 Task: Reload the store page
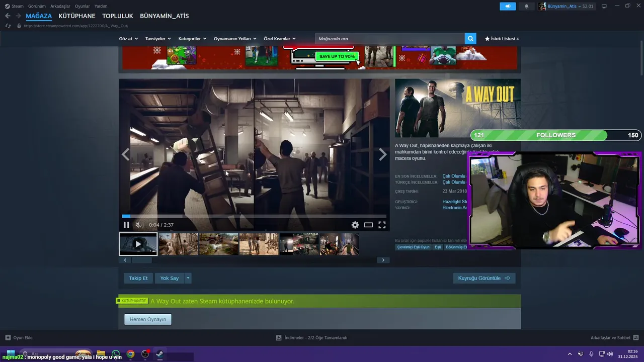pyautogui.click(x=8, y=26)
